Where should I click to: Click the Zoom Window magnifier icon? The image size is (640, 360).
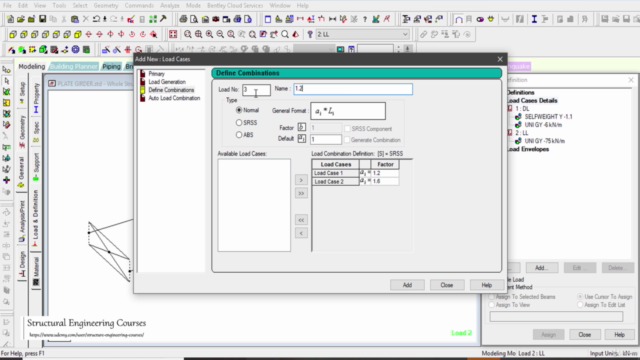coord(188,34)
